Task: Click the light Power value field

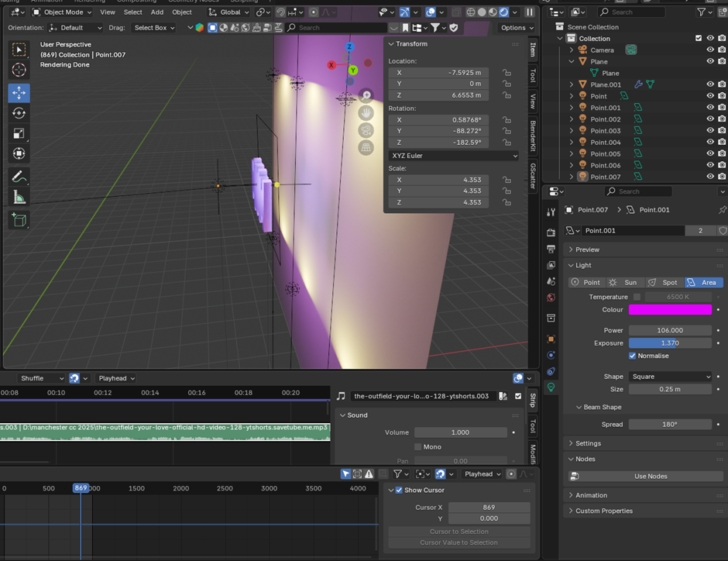Action: pyautogui.click(x=670, y=330)
